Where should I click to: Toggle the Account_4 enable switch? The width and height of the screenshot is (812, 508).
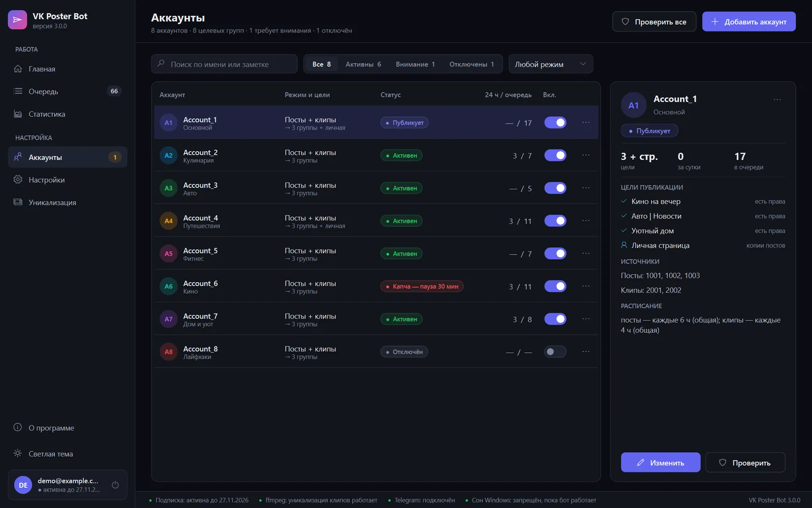555,220
